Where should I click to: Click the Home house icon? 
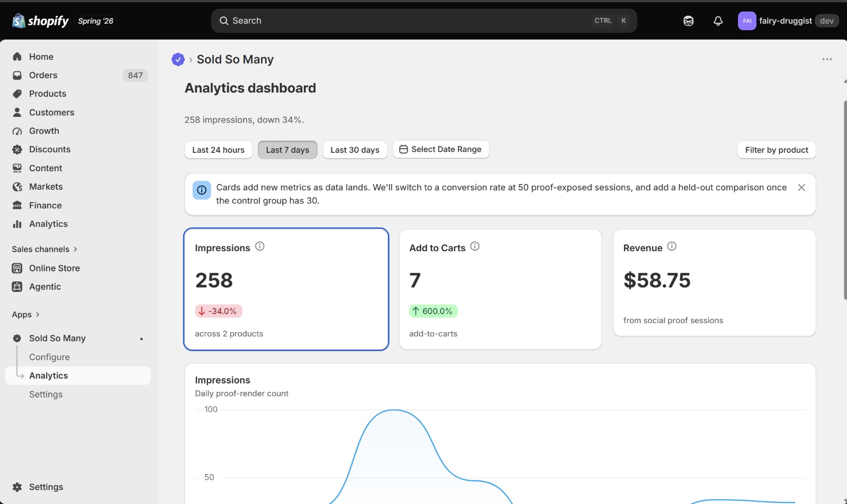pos(17,57)
